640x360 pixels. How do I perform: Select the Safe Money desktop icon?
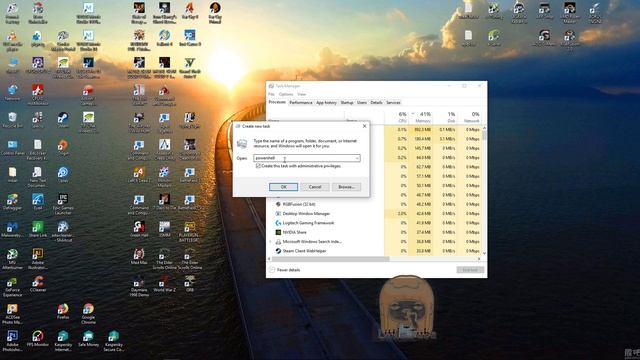(88, 338)
